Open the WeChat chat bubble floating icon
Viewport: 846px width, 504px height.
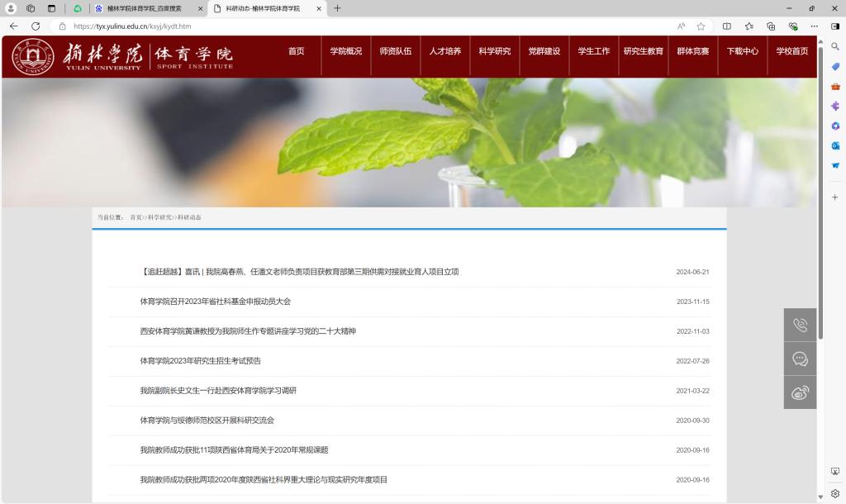click(x=800, y=359)
